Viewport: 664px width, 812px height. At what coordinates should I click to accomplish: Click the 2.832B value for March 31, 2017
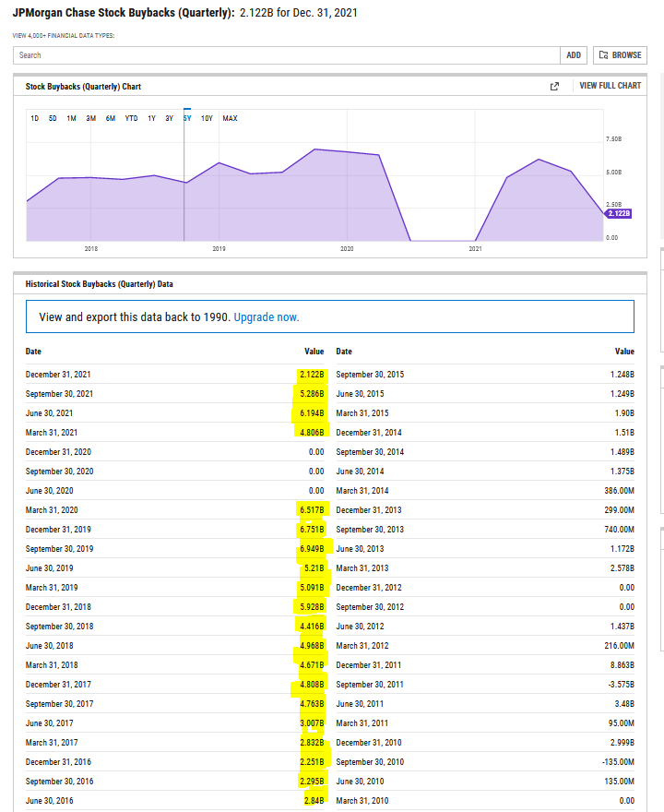coord(312,743)
